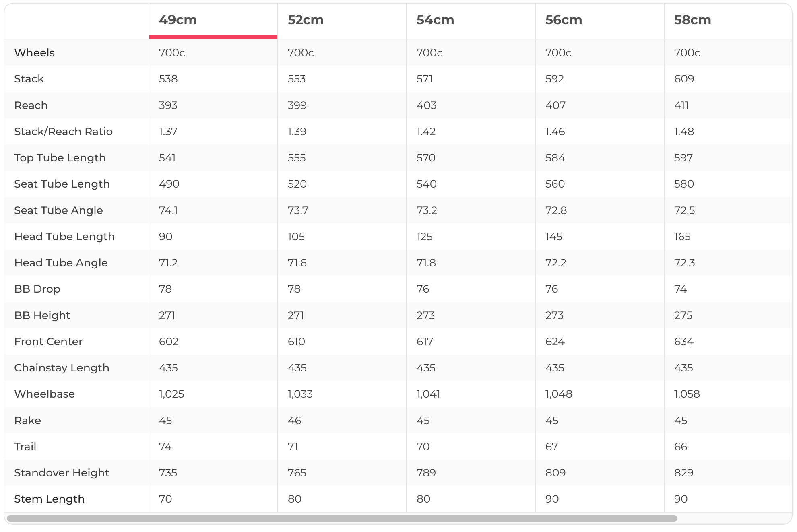Select the Chainstay Length row label

[62, 368]
